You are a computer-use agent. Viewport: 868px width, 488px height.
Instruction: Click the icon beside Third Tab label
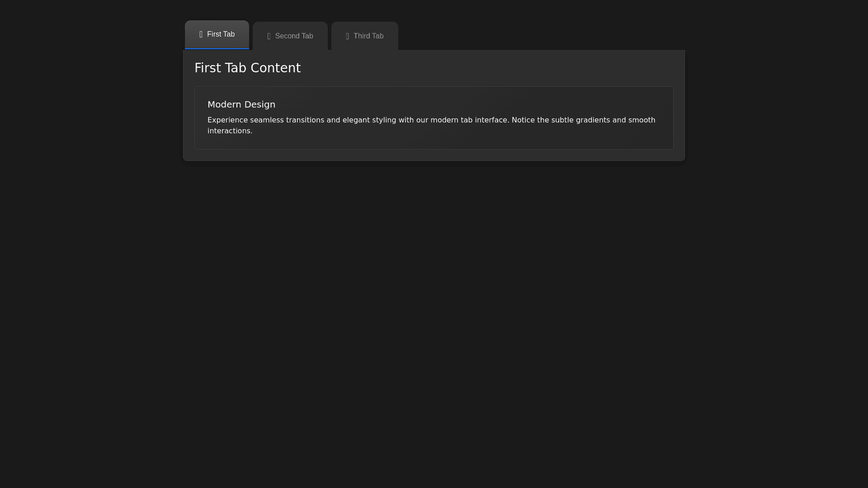tap(348, 36)
